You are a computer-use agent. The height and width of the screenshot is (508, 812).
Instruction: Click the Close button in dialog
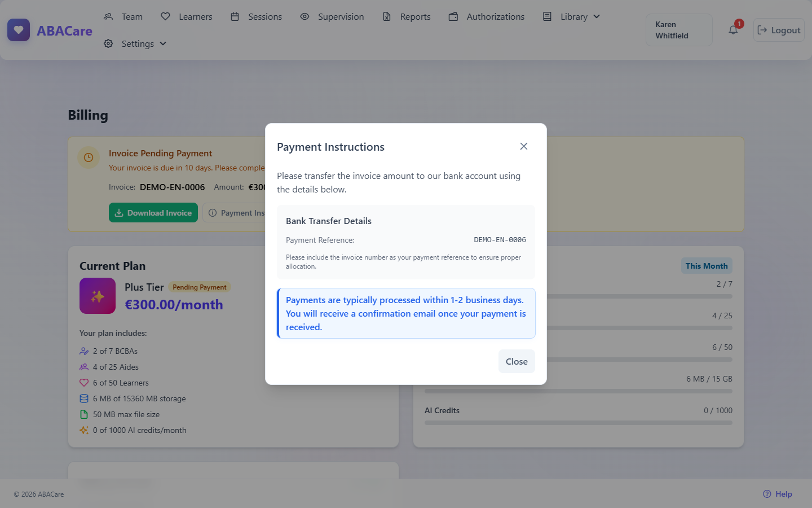[x=517, y=361]
